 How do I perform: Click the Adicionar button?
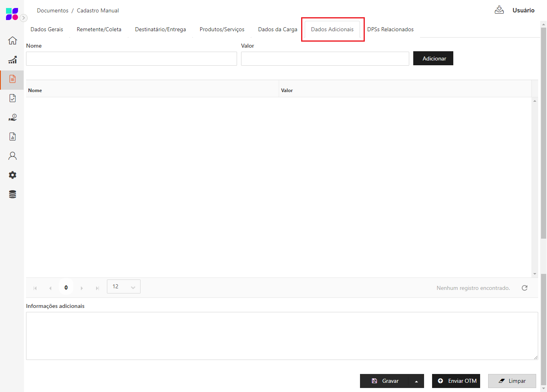(x=433, y=58)
